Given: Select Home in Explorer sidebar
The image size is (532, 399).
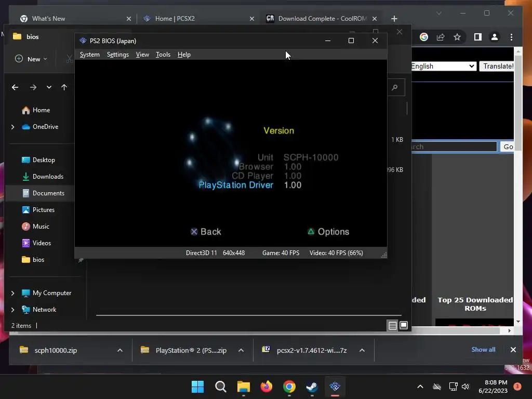Looking at the screenshot, I should point(42,110).
